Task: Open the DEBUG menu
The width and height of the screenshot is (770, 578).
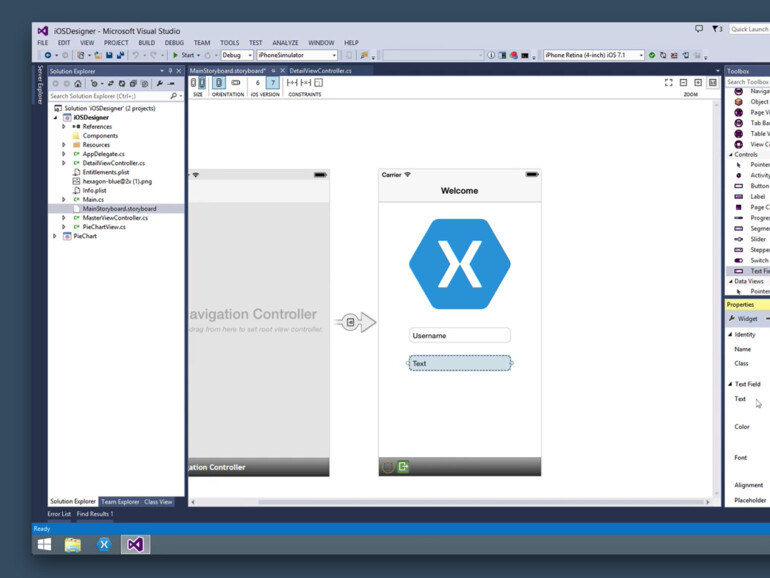Action: coord(174,43)
